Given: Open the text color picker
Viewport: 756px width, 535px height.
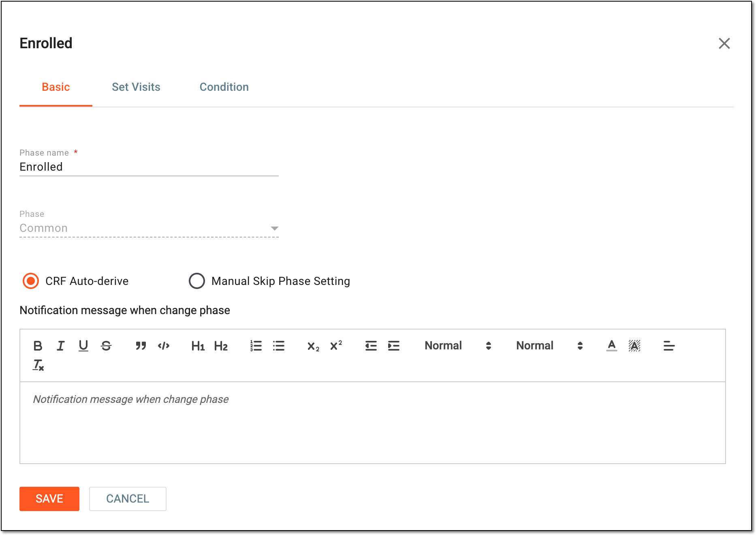Looking at the screenshot, I should [612, 346].
